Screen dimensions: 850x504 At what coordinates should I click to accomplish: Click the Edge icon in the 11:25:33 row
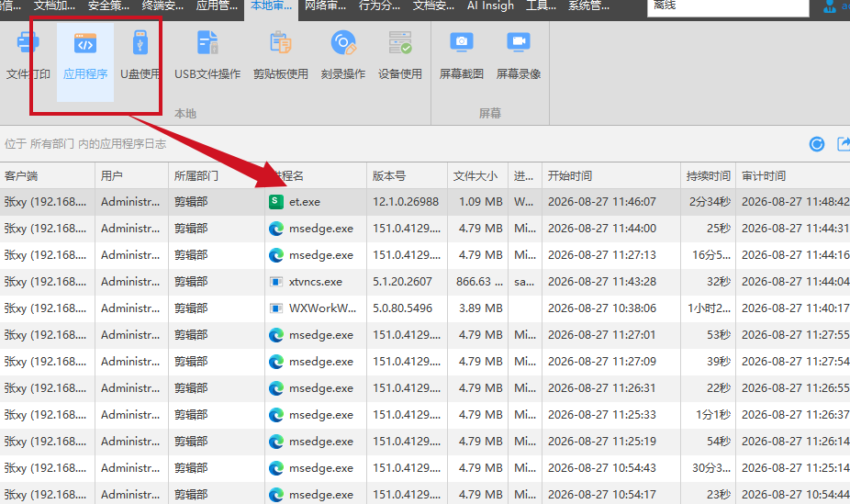point(276,415)
